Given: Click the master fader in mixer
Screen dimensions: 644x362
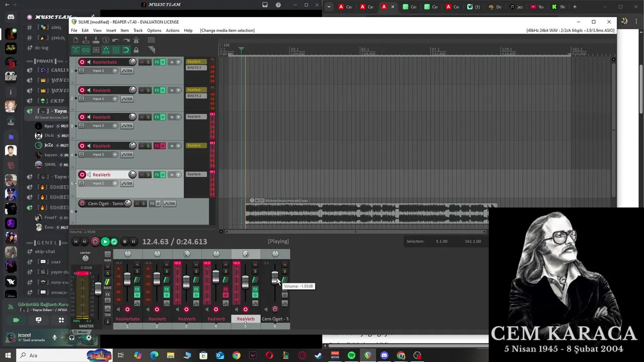Looking at the screenshot, I should coord(98,289).
